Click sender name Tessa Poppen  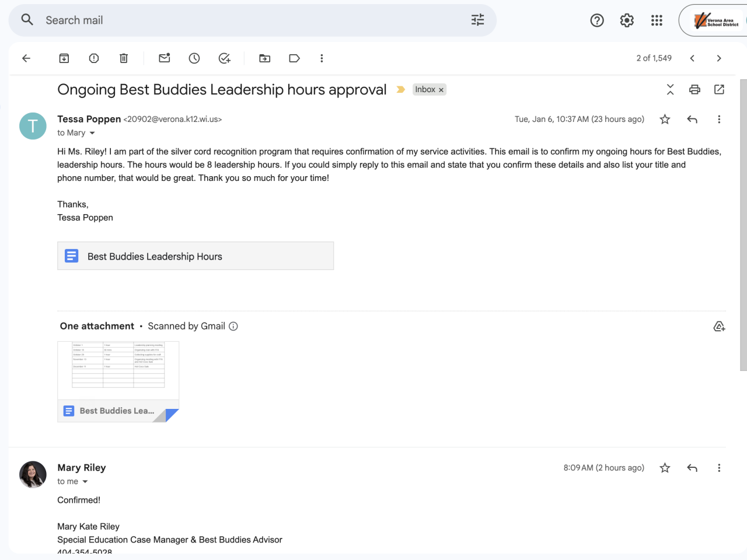pyautogui.click(x=89, y=119)
